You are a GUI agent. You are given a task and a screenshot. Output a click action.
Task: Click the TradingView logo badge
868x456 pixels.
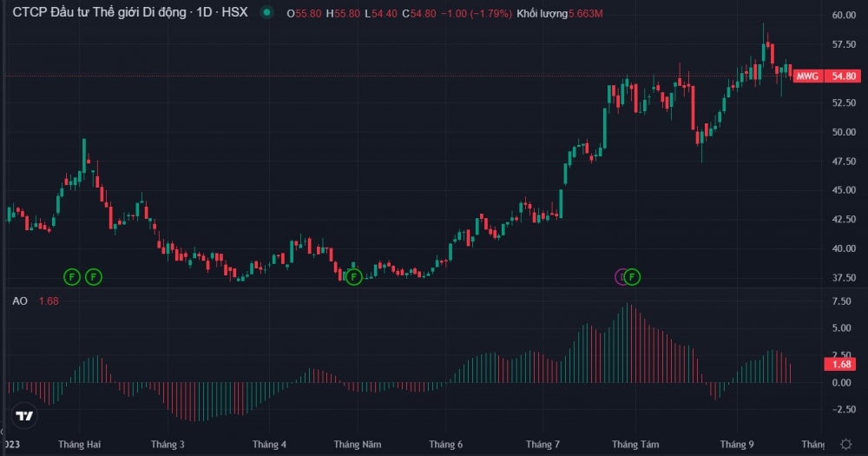(24, 415)
